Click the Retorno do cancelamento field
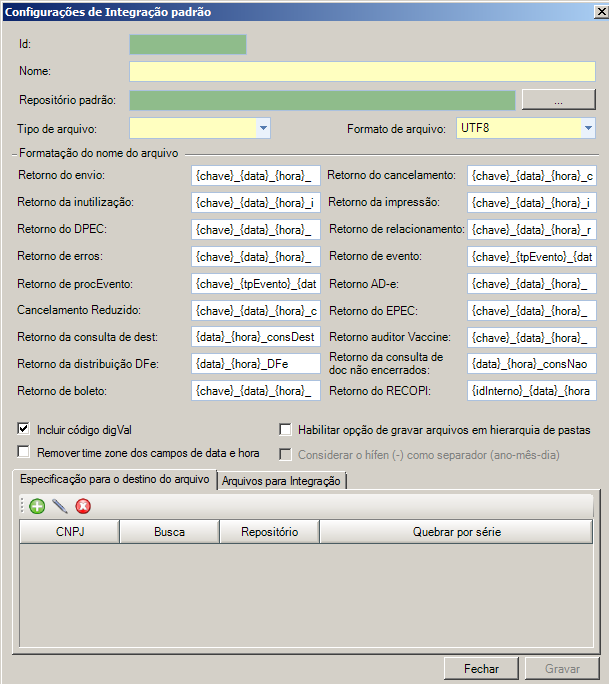The width and height of the screenshot is (609, 684). tap(531, 175)
